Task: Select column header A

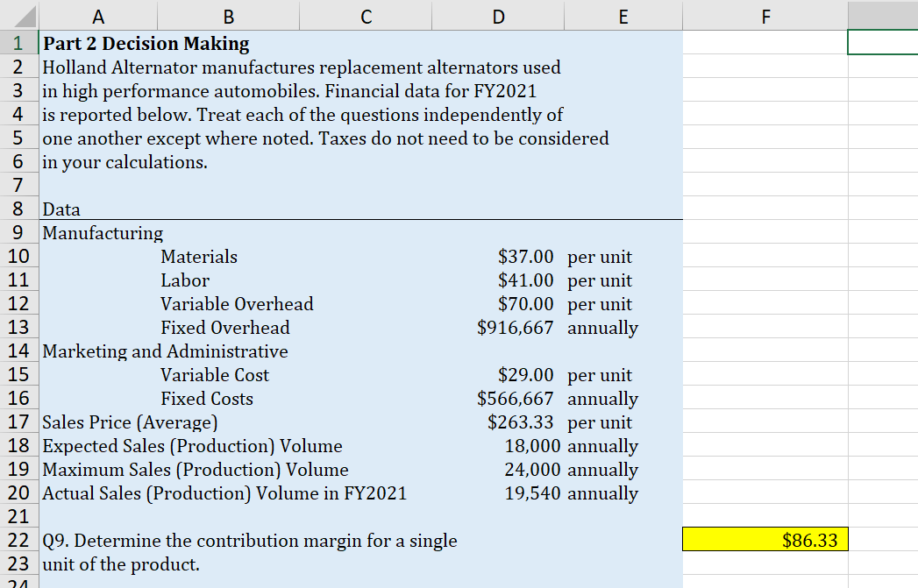Action: point(97,14)
